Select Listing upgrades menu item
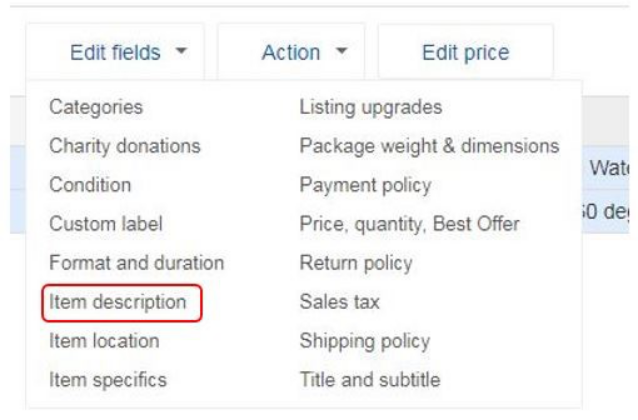The height and width of the screenshot is (420, 638). click(371, 107)
